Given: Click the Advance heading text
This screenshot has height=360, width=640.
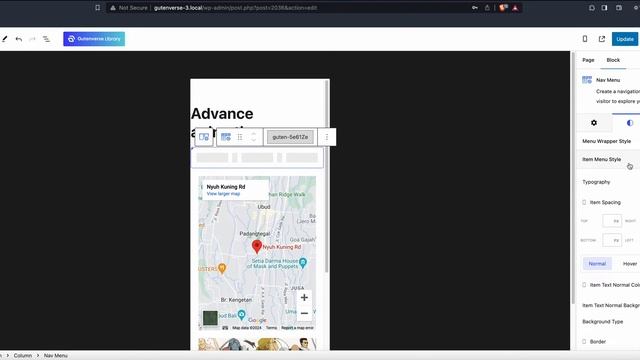Looking at the screenshot, I should click(222, 113).
